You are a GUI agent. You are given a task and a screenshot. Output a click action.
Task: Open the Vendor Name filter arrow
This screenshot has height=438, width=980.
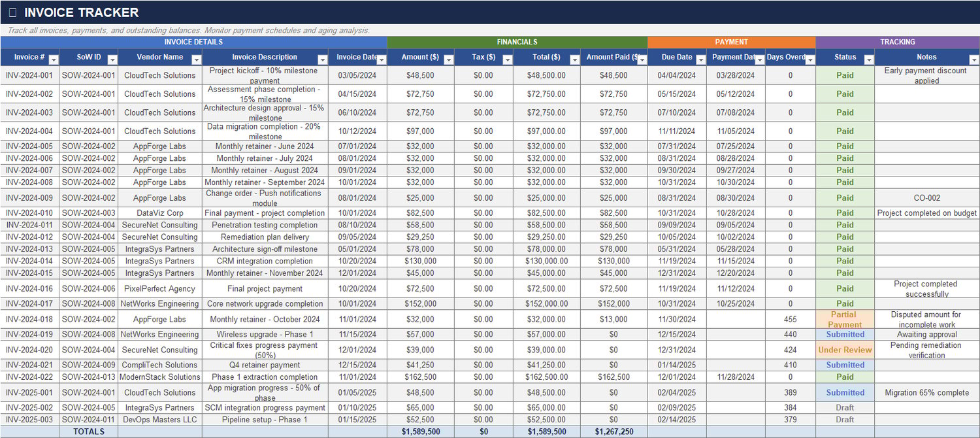pyautogui.click(x=197, y=58)
